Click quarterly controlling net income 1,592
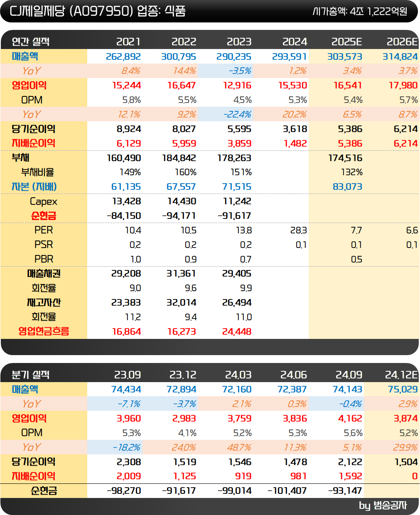The image size is (420, 515). (351, 476)
